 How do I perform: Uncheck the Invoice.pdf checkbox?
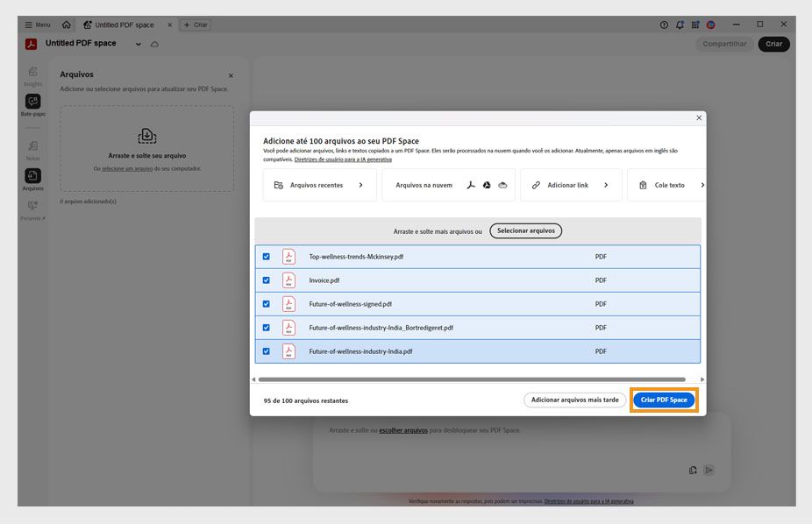(267, 280)
